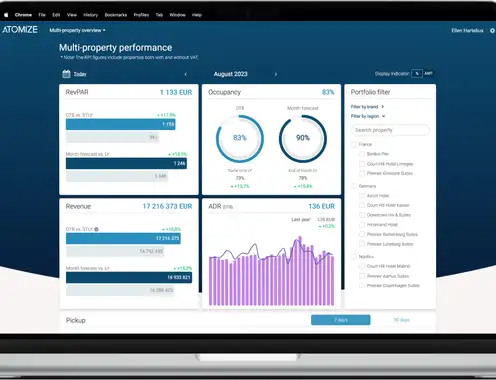Click the Revenue 17 216 373 OTB bar
This screenshot has width=496, height=380.
[123, 238]
